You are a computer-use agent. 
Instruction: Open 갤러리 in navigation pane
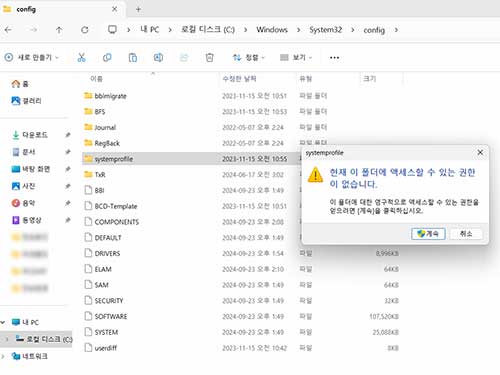pyautogui.click(x=27, y=101)
